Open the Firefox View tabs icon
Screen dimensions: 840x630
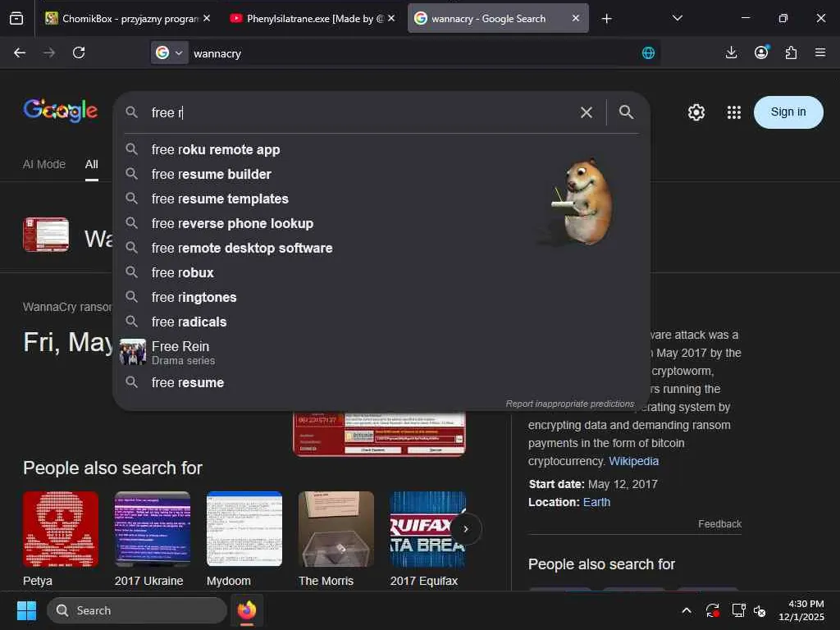(16, 19)
